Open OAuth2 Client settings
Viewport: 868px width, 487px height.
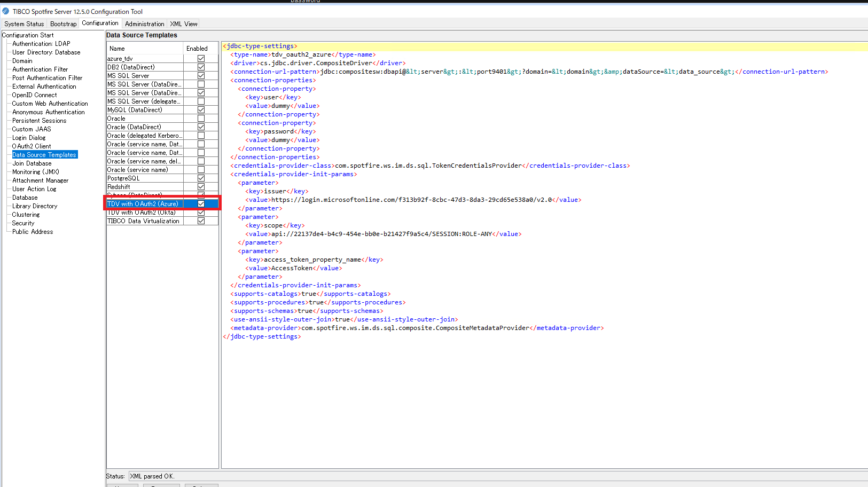point(32,146)
